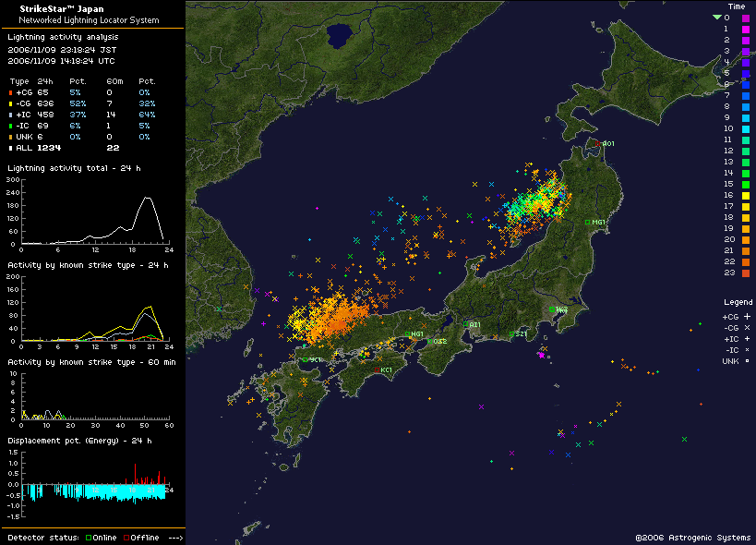
Task: Click the yellow -CG type indicator
Action: tap(11, 103)
